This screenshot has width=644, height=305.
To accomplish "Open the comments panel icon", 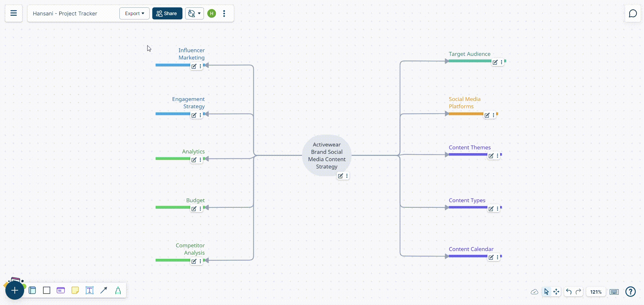I will pos(633,13).
